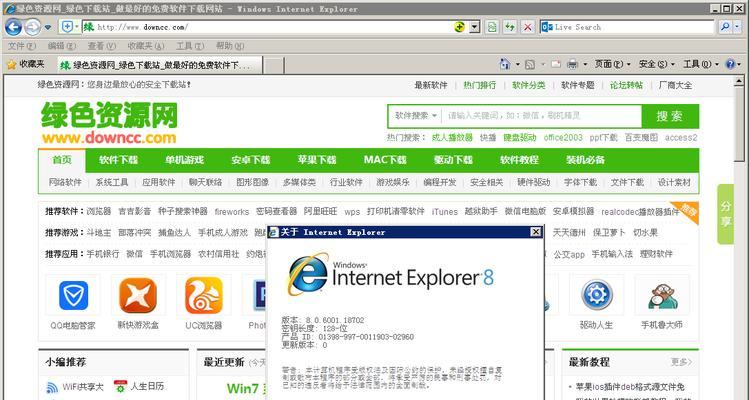This screenshot has width=749, height=400.
Task: Click the search magnifier button
Action: click(x=725, y=27)
